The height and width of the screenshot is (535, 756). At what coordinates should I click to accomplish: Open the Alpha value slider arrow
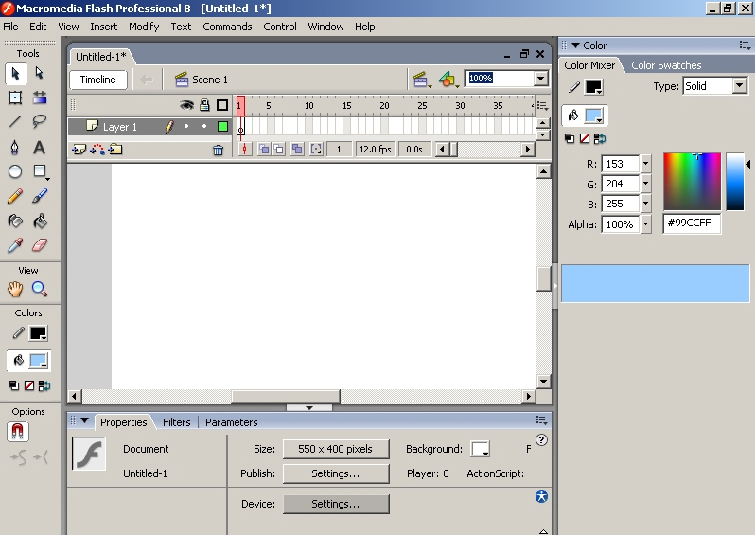point(645,224)
